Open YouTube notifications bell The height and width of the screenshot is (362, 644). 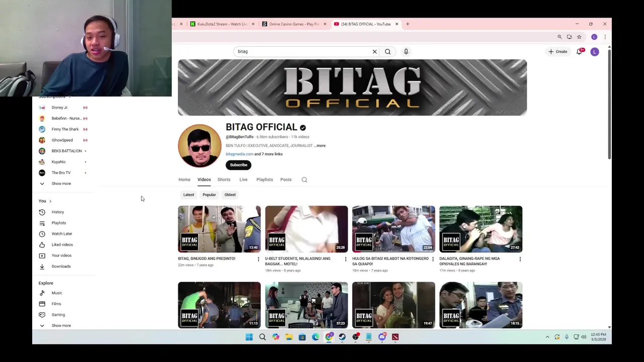click(x=580, y=51)
